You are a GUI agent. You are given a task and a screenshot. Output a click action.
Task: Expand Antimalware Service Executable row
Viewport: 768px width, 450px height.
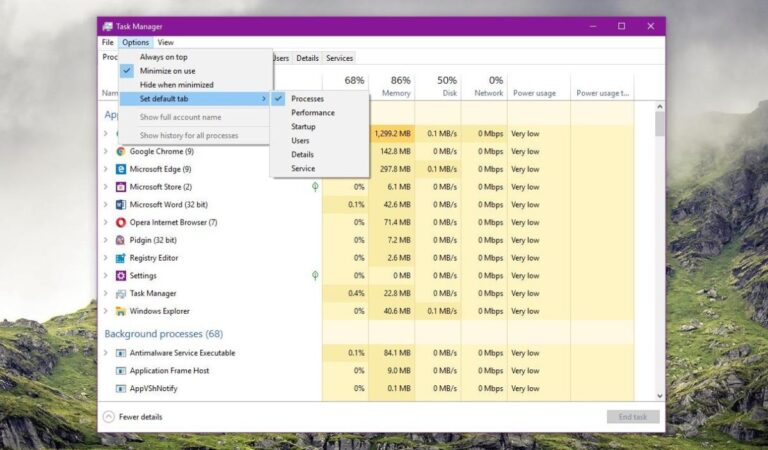coord(106,353)
